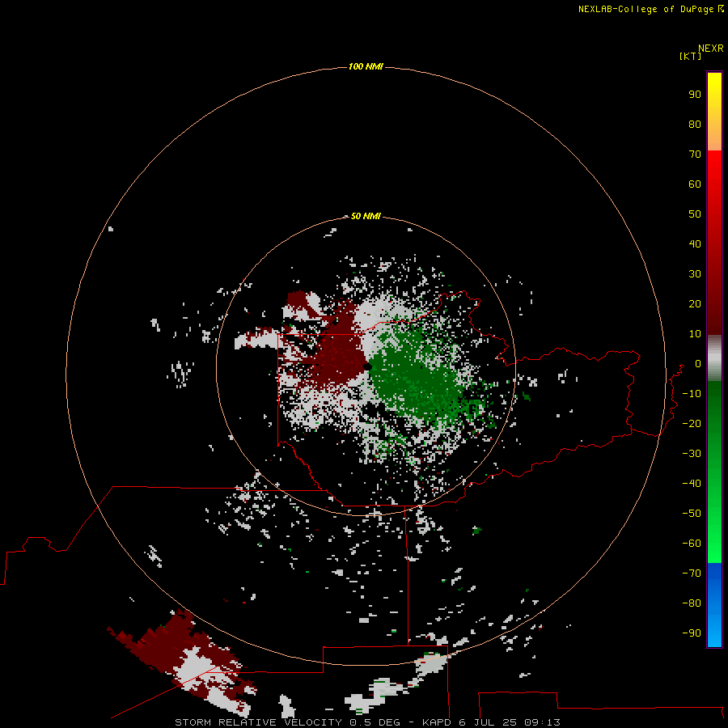Screen dimensions: 728x728
Task: Click the KAPD radar site marker at center
Action: pos(367,366)
